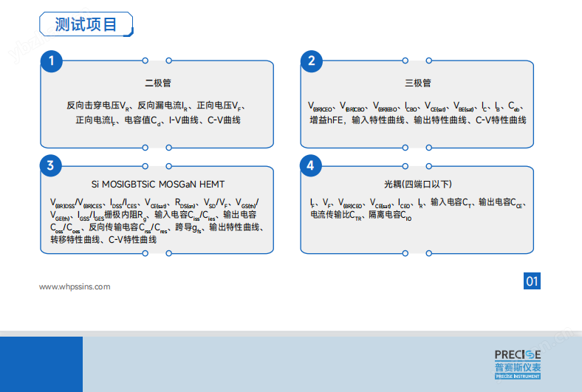
Task: Select the number 3 circle badge
Action: [50, 165]
